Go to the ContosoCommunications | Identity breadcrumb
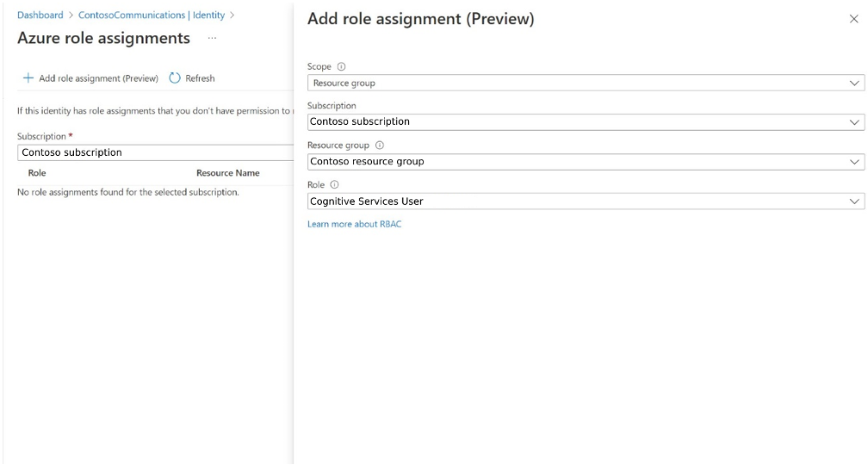868x465 pixels. point(152,15)
